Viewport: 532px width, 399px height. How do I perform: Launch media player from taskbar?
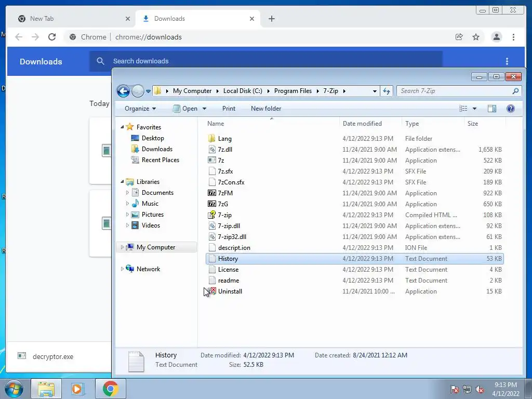tap(77, 389)
